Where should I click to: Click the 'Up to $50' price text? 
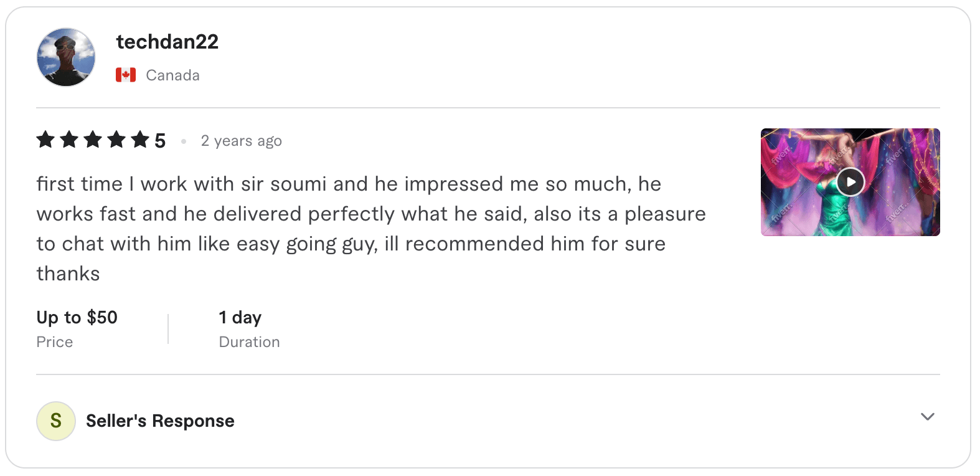pos(76,318)
